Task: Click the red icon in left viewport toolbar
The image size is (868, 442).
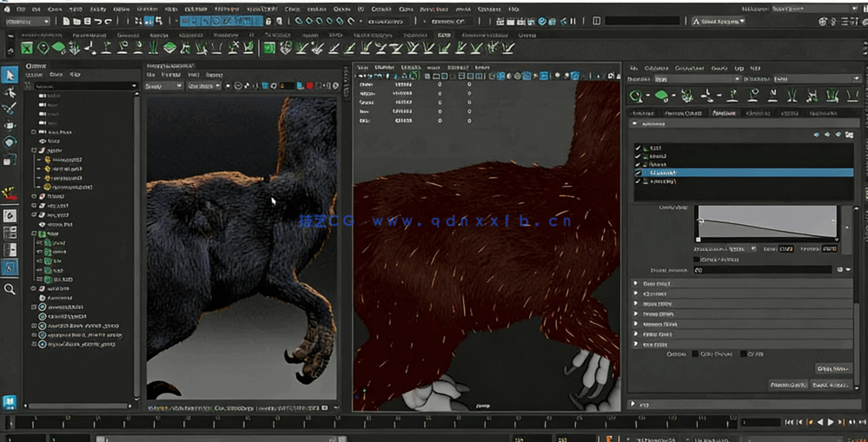Action: point(309,86)
